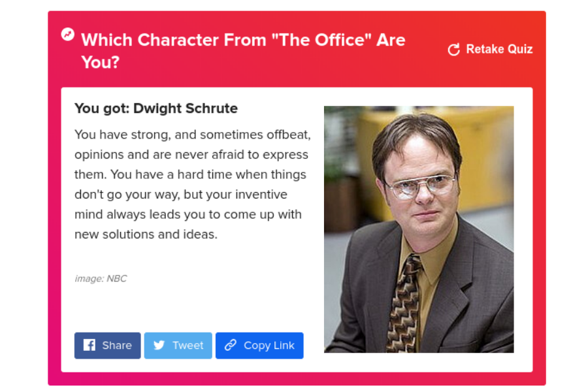Click the circular retake arrow icon
Viewport: 588px width, 392px height.
453,50
